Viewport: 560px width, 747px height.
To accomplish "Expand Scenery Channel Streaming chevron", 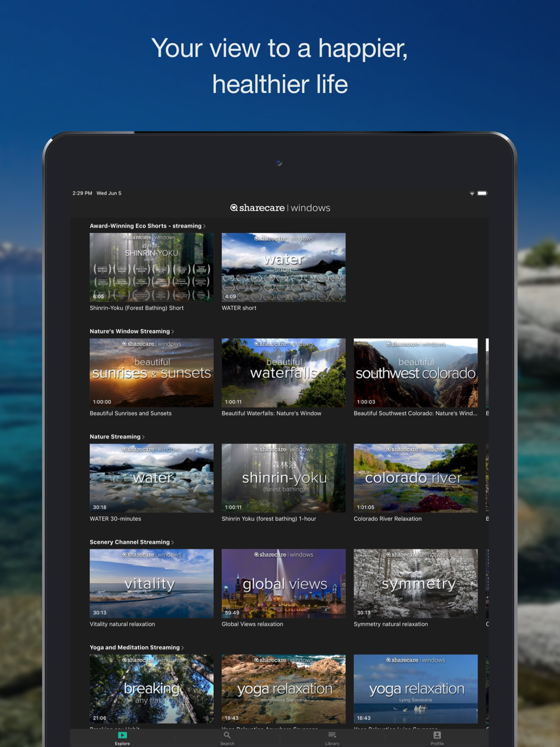I will click(172, 542).
